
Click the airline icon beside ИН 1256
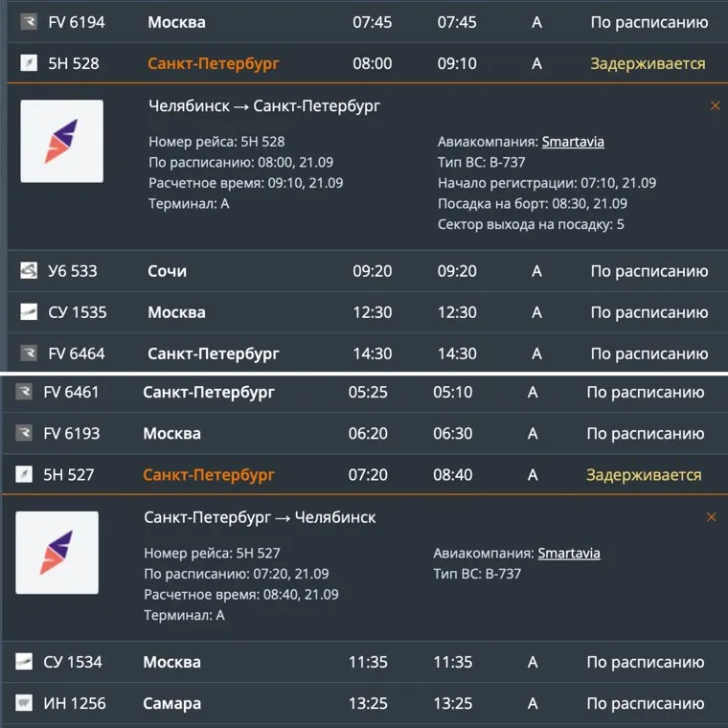[x=24, y=703]
